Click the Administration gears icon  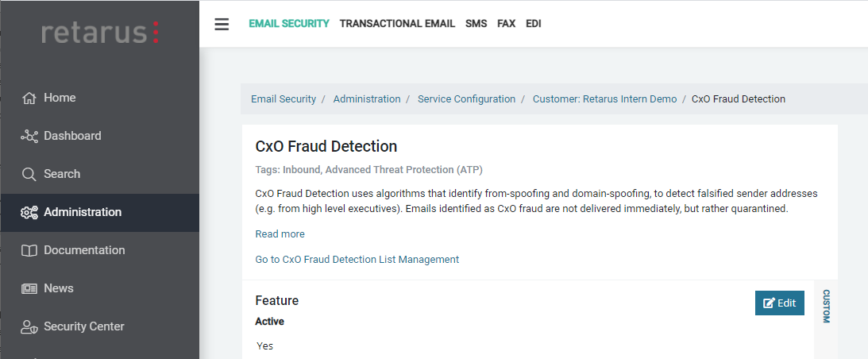point(29,213)
